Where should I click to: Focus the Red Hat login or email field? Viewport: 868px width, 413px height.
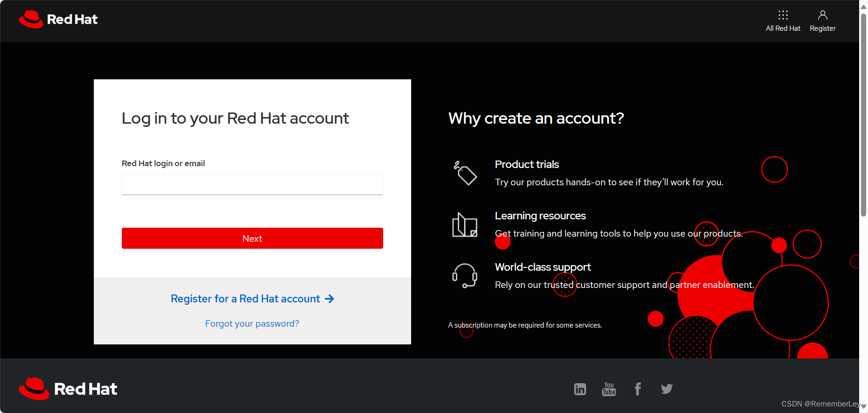[252, 184]
